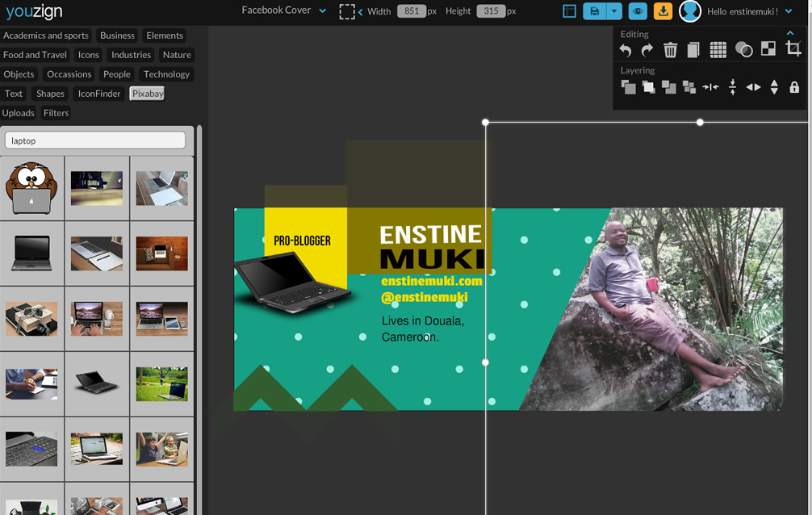
Task: Click the youzign logo
Action: 34,11
